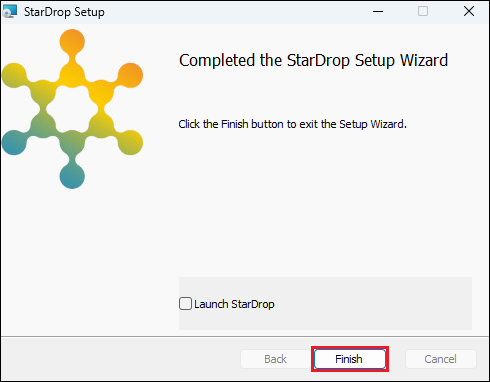Minimize the StarDrop Setup window
Viewport: 490px width, 382px height.
[x=378, y=12]
